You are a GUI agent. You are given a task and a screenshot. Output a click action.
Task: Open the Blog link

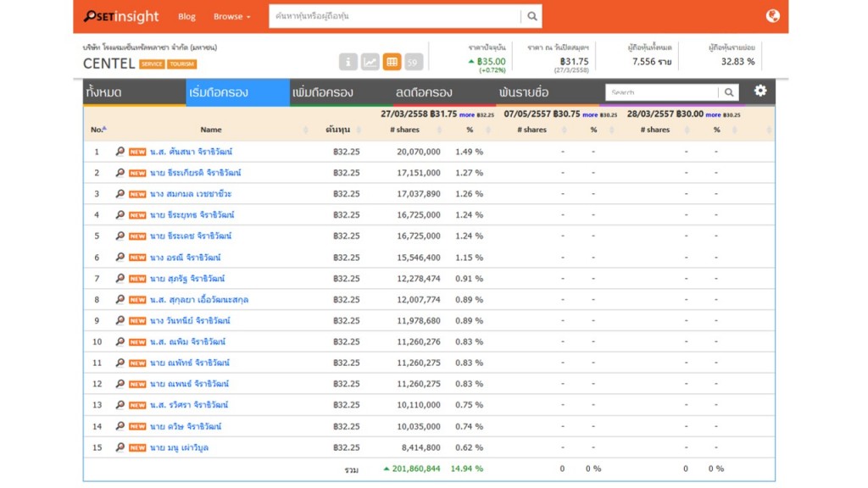pos(186,17)
